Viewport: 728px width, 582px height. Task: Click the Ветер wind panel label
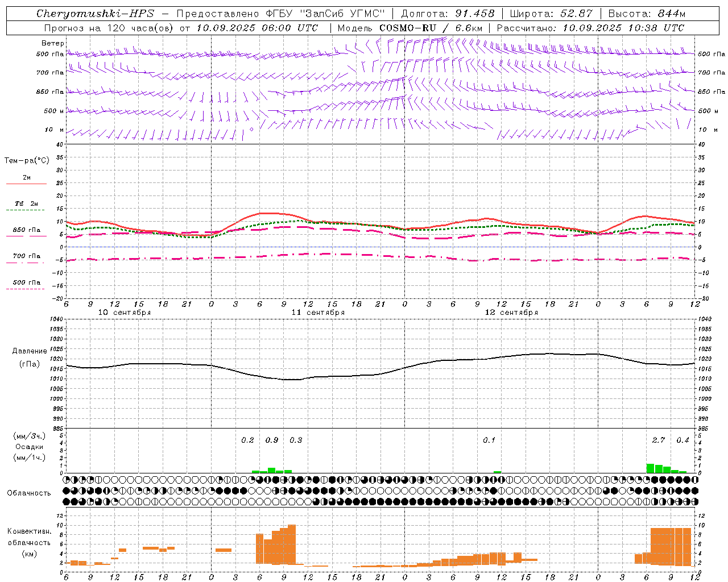click(53, 43)
